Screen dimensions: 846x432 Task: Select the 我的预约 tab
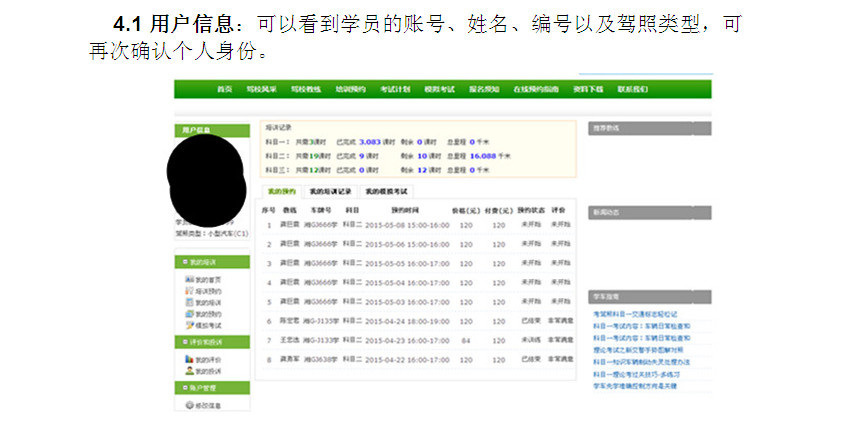(281, 190)
